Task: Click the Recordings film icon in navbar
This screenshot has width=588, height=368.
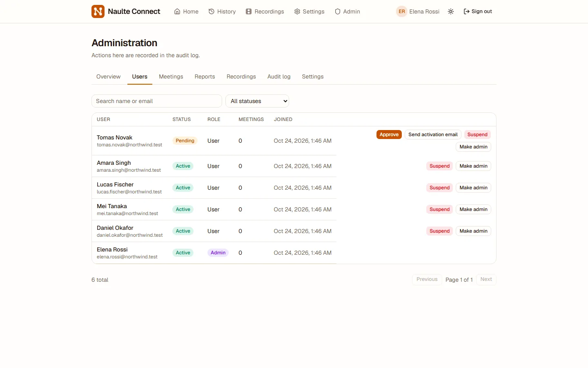Action: tap(249, 11)
